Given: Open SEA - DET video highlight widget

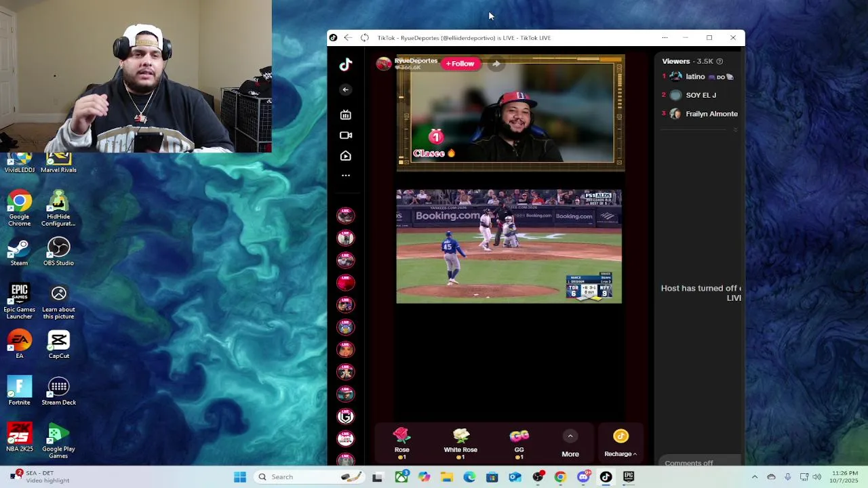Looking at the screenshot, I should (39, 476).
